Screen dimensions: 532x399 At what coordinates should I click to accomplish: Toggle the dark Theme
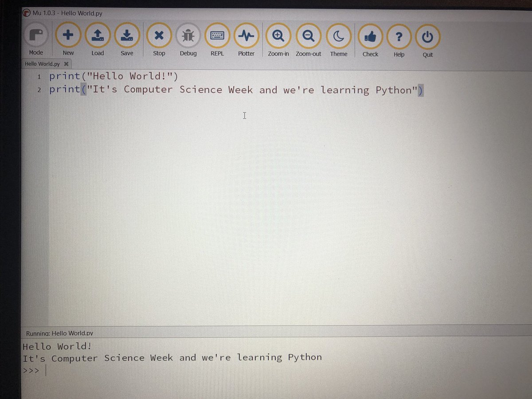(x=339, y=34)
